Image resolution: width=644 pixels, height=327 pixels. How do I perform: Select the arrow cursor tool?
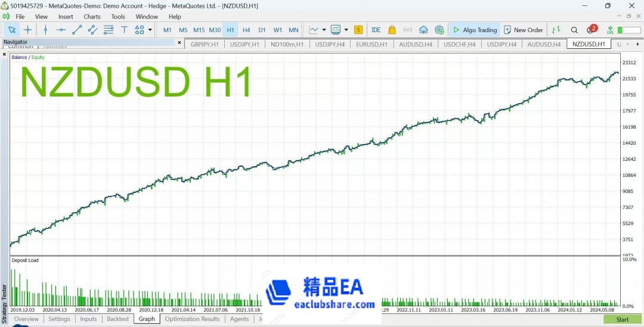(12, 30)
